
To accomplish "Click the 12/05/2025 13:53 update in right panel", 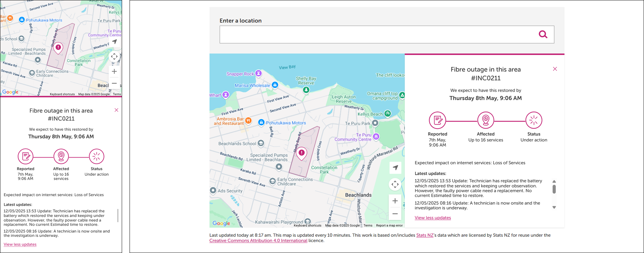I will pyautogui.click(x=478, y=188).
